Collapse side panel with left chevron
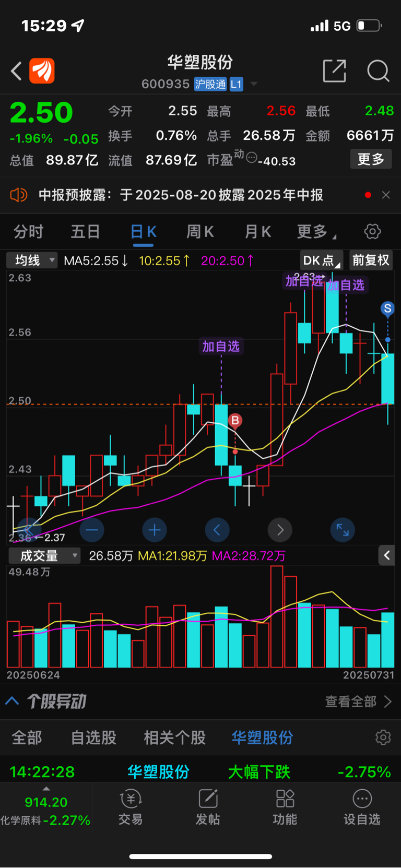The height and width of the screenshot is (868, 401). (x=386, y=555)
